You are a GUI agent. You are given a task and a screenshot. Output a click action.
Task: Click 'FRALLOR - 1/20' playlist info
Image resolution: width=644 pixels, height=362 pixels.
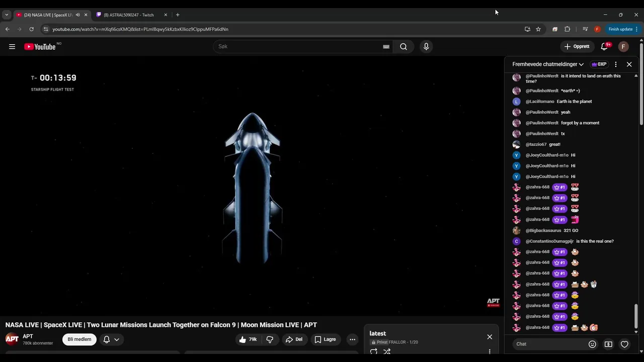[404, 342]
